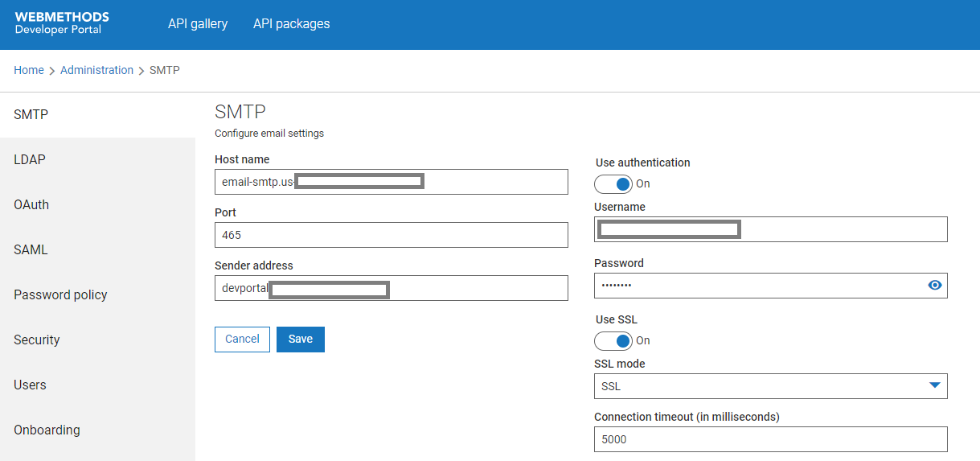Screen dimensions: 980x461
Task: Select LDAP in the sidebar
Action: (x=30, y=160)
